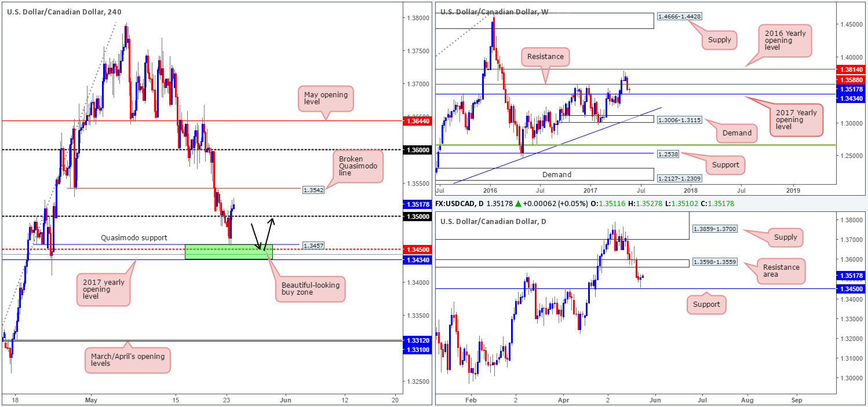Click the '2018' label on the weekly time axis

pyautogui.click(x=691, y=190)
